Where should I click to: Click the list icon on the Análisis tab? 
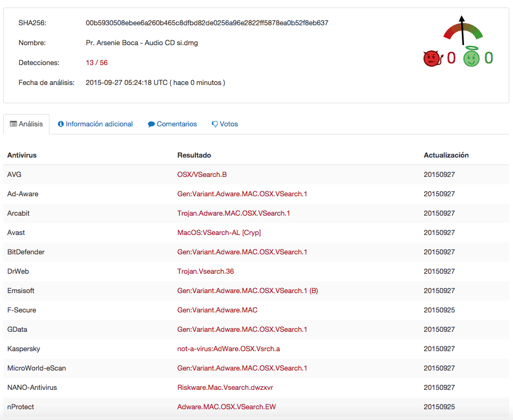click(12, 124)
